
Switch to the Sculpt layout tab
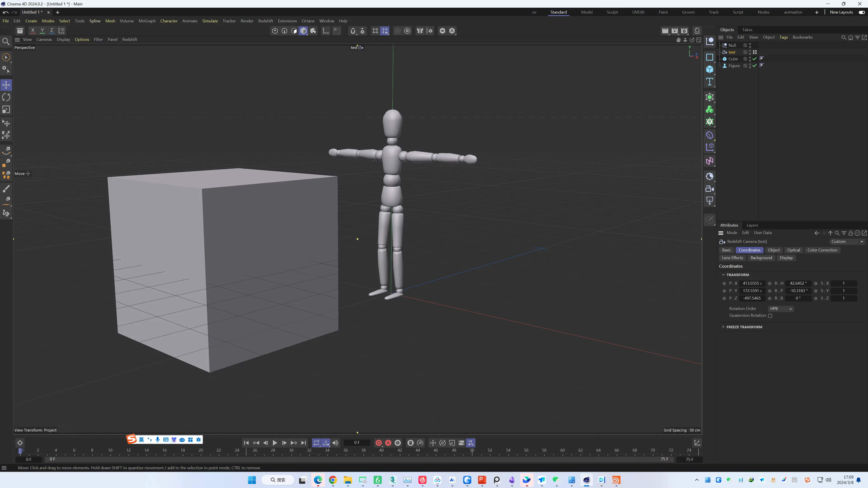pyautogui.click(x=612, y=12)
